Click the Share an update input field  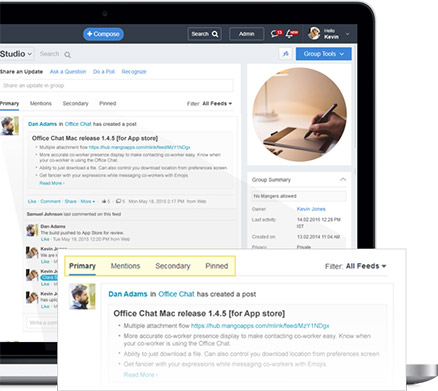click(116, 86)
